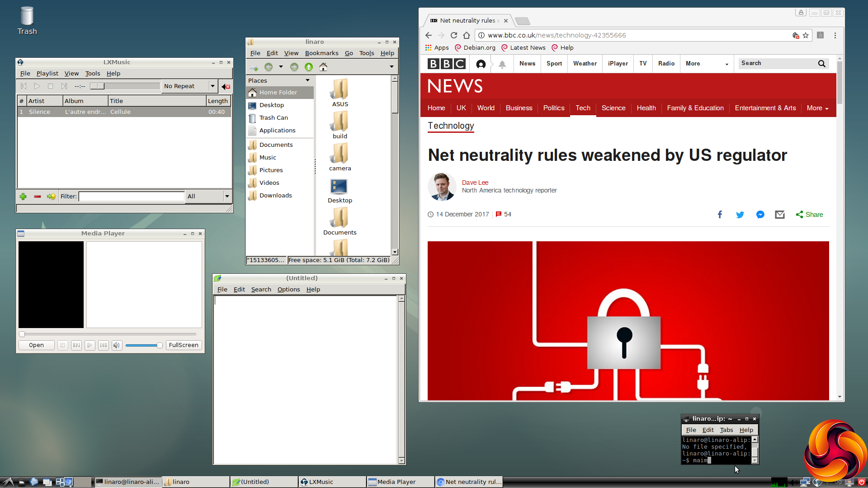
Task: Click the BBC notifications bell icon
Action: pyautogui.click(x=502, y=64)
